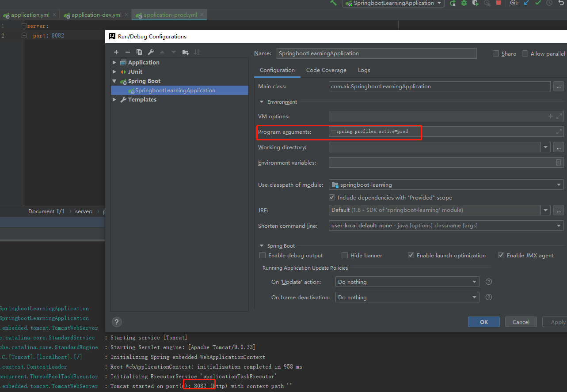The image size is (567, 392).
Task: Click OK button
Action: (484, 322)
